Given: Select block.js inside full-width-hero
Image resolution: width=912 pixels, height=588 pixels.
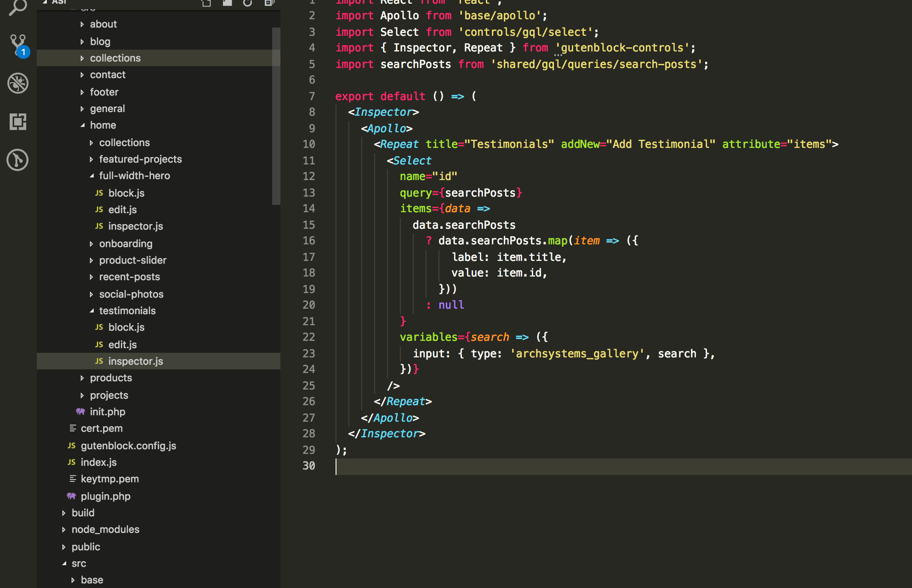Looking at the screenshot, I should click(126, 193).
